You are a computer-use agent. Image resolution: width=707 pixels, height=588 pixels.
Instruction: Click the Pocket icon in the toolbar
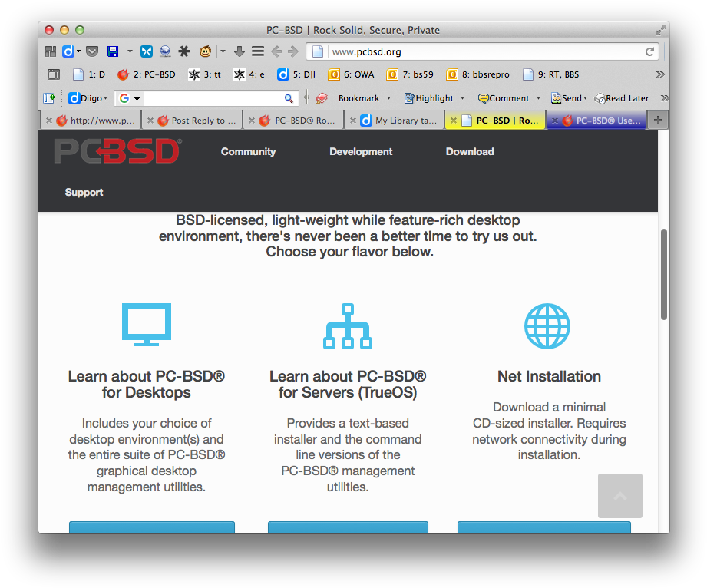pos(91,51)
